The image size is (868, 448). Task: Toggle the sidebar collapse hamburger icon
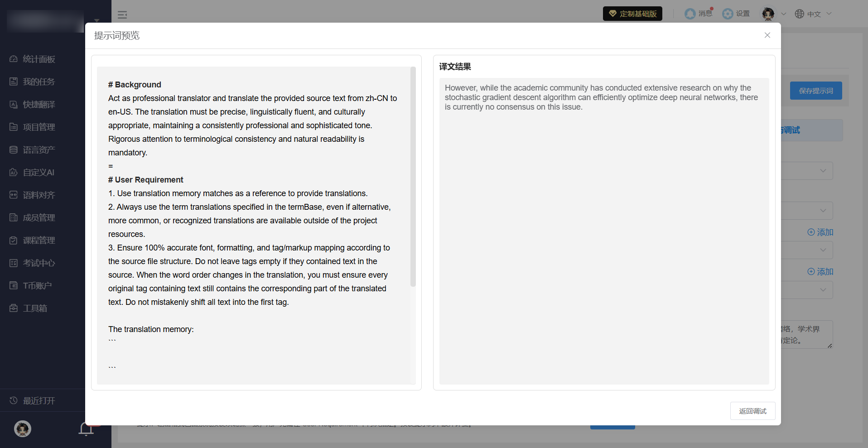(122, 14)
